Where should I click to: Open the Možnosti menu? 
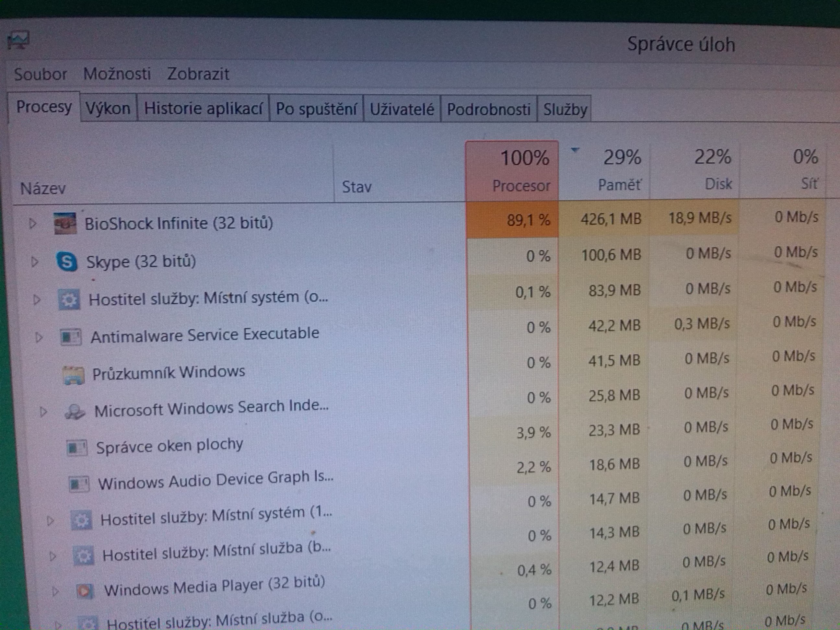pyautogui.click(x=117, y=74)
